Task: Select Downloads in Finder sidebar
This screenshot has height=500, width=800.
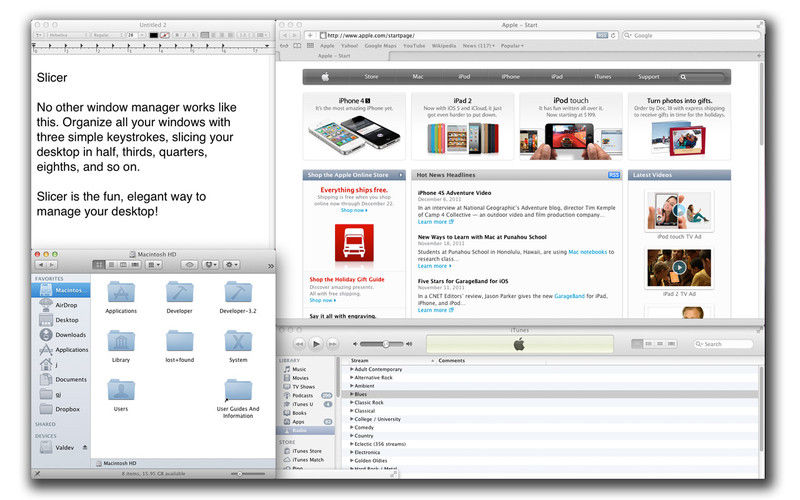Action: click(x=62, y=335)
